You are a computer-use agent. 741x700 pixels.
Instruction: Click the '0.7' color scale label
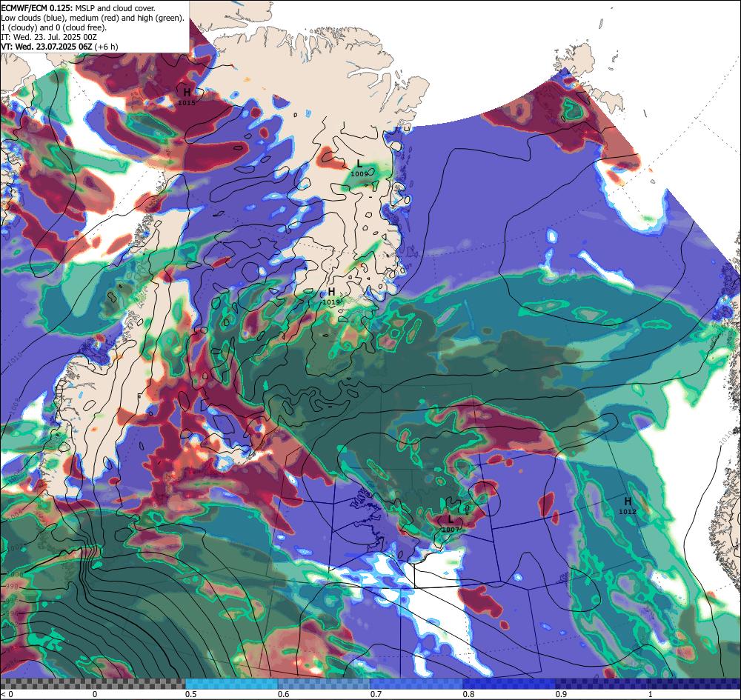click(376, 694)
